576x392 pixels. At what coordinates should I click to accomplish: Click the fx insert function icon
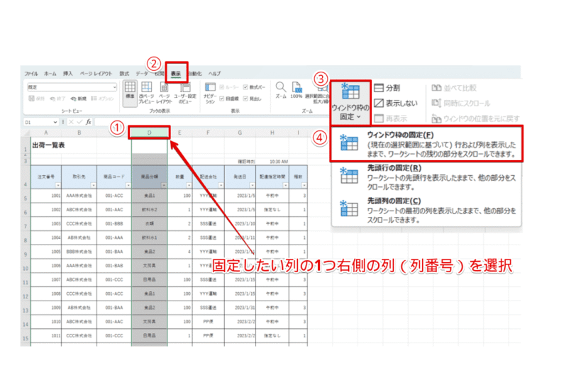[x=89, y=122]
